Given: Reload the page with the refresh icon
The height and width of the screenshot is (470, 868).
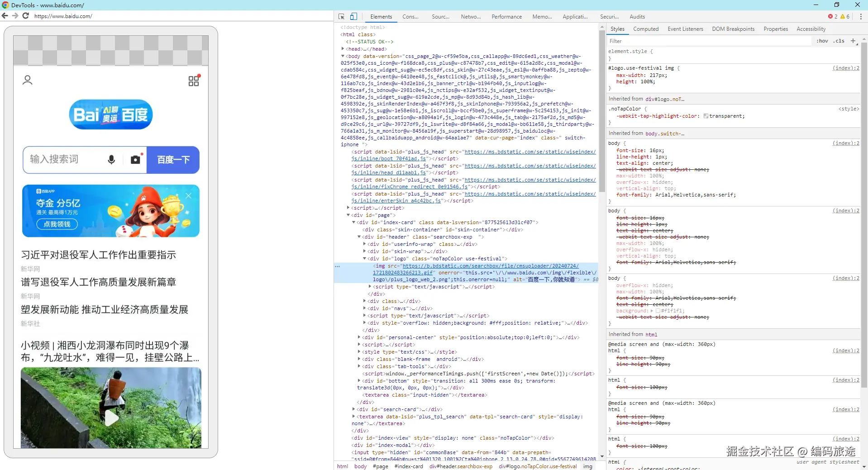Looking at the screenshot, I should tap(26, 16).
